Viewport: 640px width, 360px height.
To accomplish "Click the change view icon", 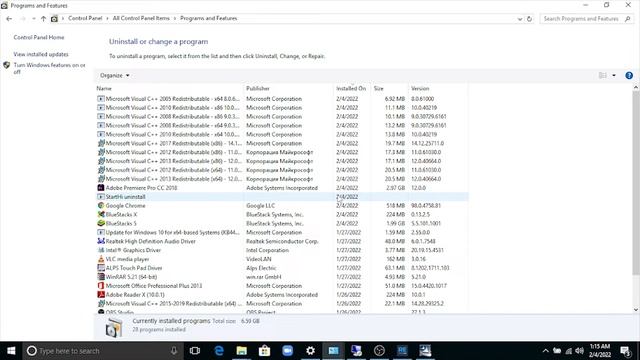I will (602, 76).
